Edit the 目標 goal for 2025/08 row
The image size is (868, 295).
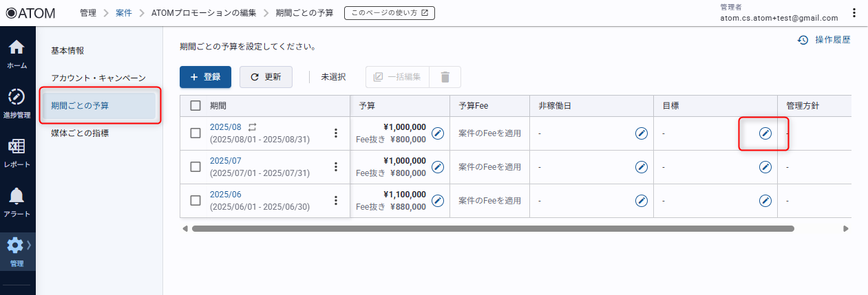pos(765,133)
